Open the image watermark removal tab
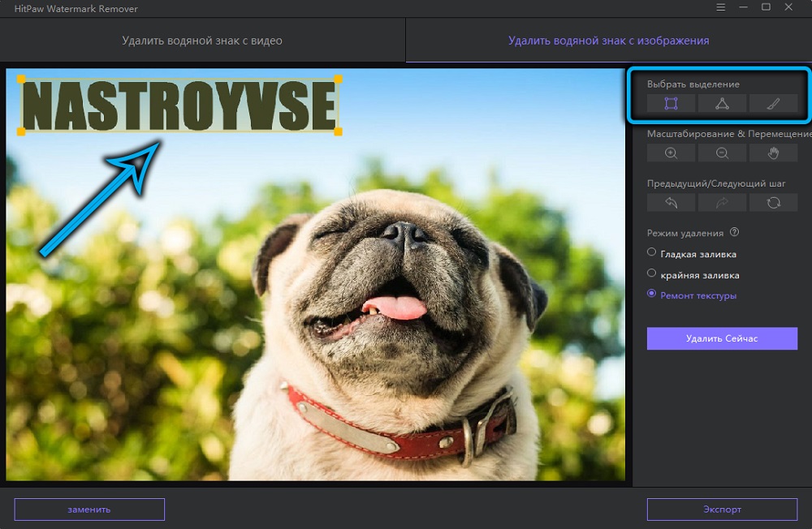Image resolution: width=812 pixels, height=529 pixels. pos(607,39)
